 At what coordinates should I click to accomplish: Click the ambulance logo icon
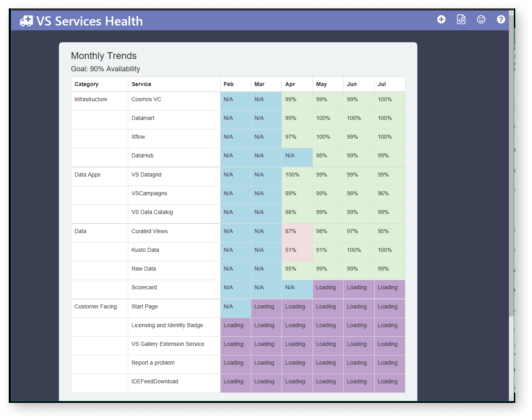26,21
